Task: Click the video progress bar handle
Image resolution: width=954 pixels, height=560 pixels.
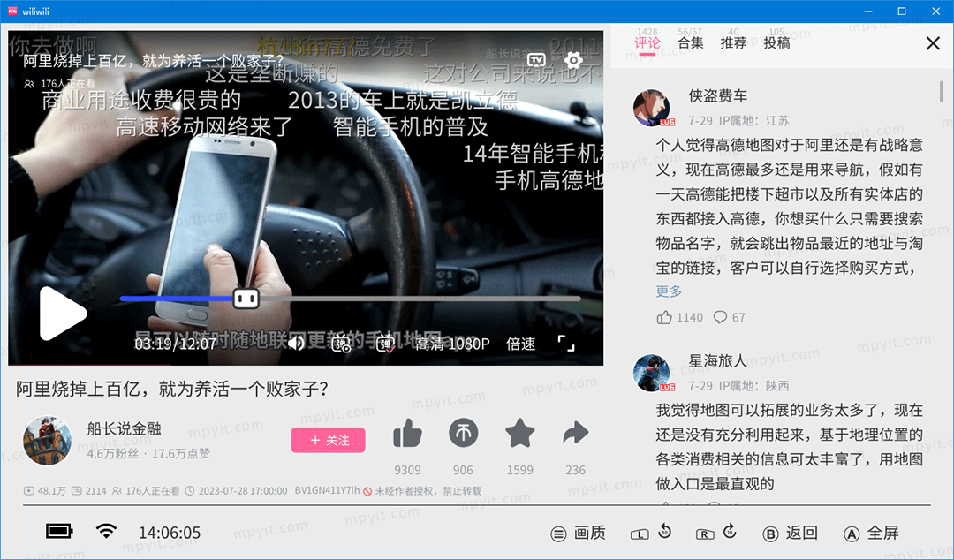Action: (246, 299)
